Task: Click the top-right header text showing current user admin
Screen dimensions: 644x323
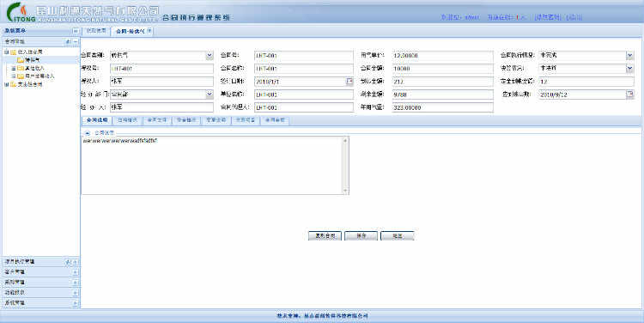Action: tap(460, 17)
